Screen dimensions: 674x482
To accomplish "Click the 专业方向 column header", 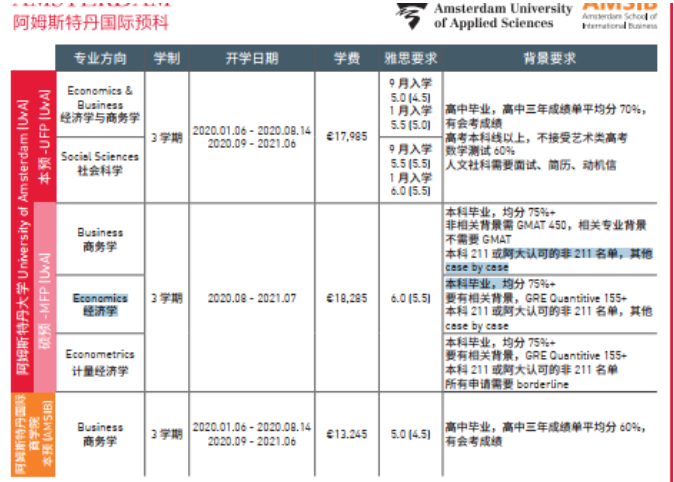I will [100, 58].
